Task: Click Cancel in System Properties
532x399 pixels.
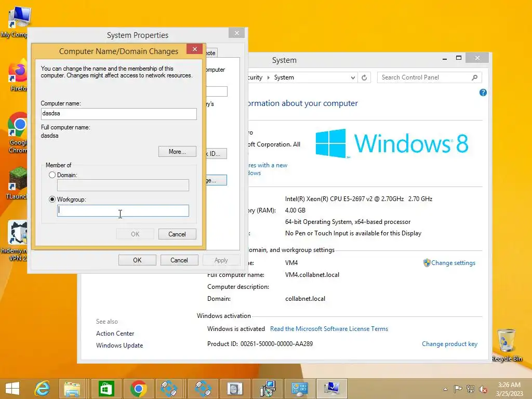Action: pos(179,260)
